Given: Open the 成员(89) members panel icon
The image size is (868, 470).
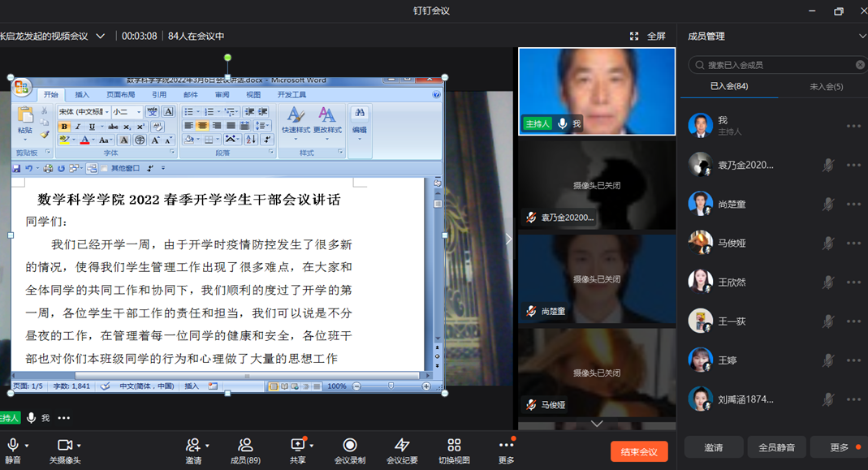Looking at the screenshot, I should (245, 445).
